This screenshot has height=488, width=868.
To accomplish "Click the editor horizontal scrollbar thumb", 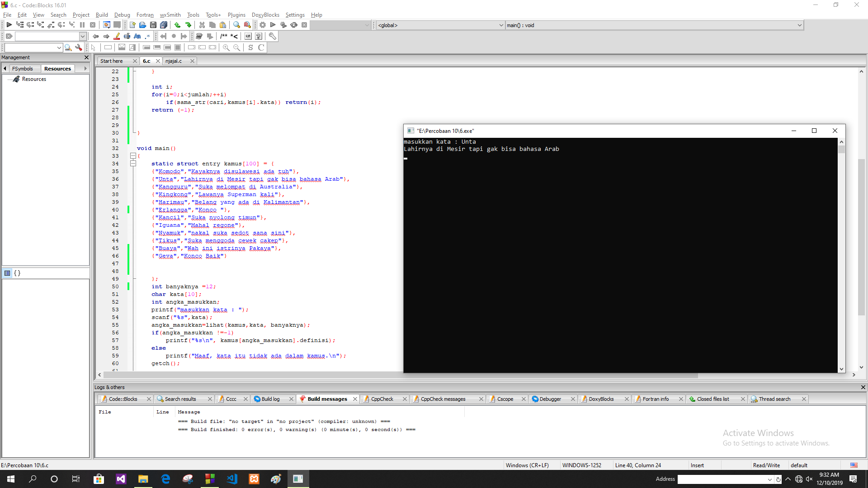I will (401, 375).
